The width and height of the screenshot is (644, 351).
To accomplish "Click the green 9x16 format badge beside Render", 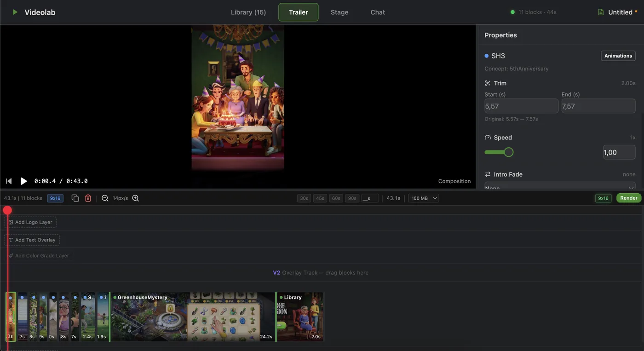I will (603, 198).
